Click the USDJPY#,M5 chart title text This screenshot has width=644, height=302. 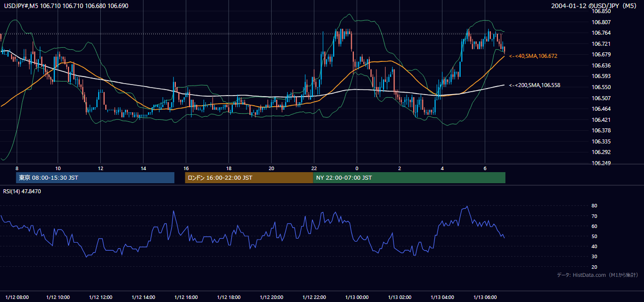(66, 6)
